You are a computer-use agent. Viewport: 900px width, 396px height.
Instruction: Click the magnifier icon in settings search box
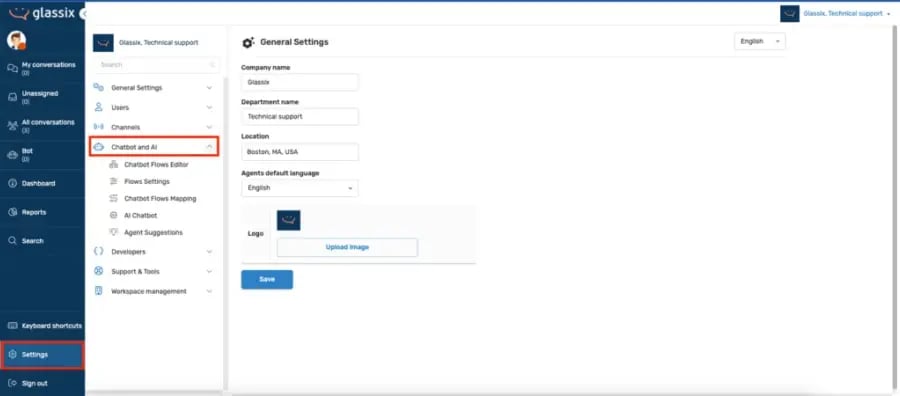click(212, 65)
